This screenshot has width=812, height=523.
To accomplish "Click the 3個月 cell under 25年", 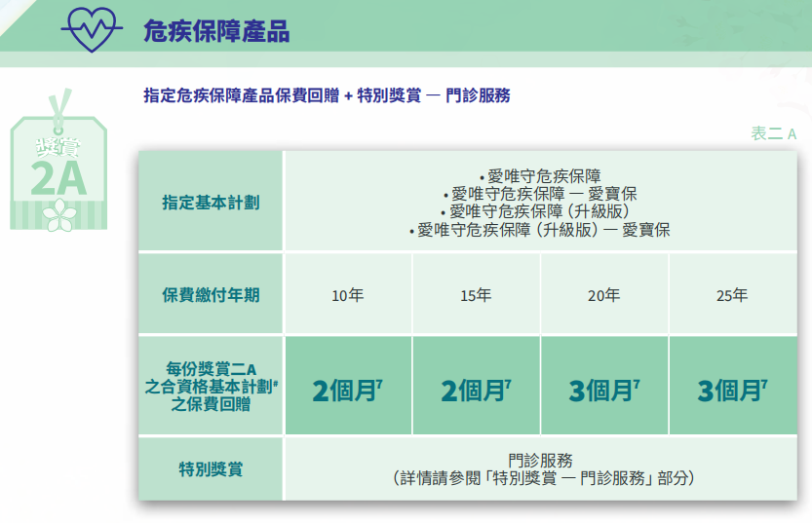I will click(732, 386).
